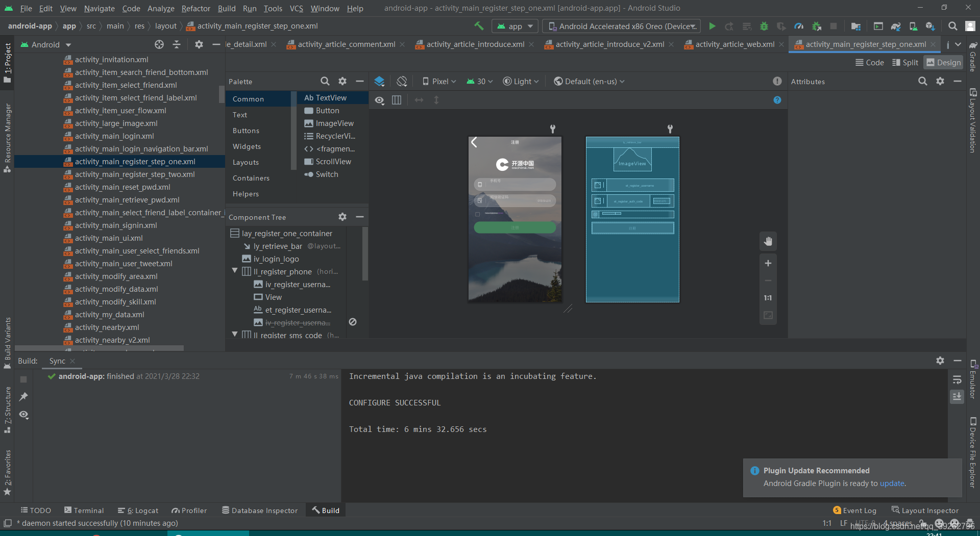Open the Android project view dropdown

[46, 44]
